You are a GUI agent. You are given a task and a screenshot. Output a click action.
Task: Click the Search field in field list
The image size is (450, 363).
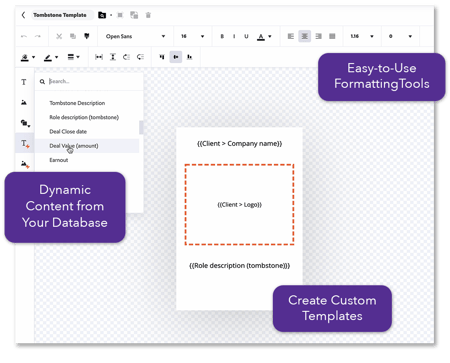tap(89, 81)
